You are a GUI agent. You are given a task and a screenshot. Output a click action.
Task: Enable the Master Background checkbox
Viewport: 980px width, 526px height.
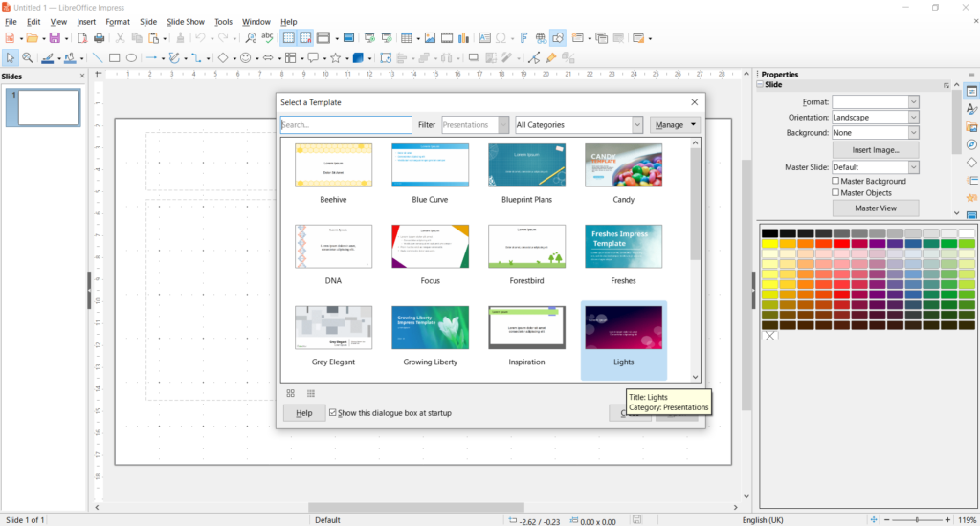point(835,181)
